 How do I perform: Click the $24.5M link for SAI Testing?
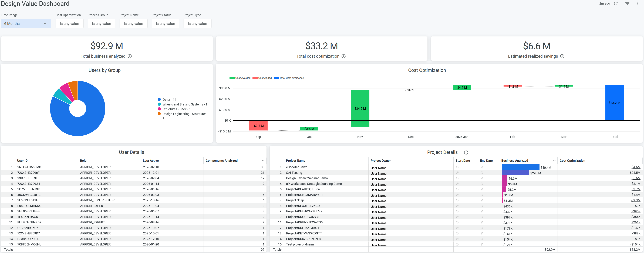point(635,173)
